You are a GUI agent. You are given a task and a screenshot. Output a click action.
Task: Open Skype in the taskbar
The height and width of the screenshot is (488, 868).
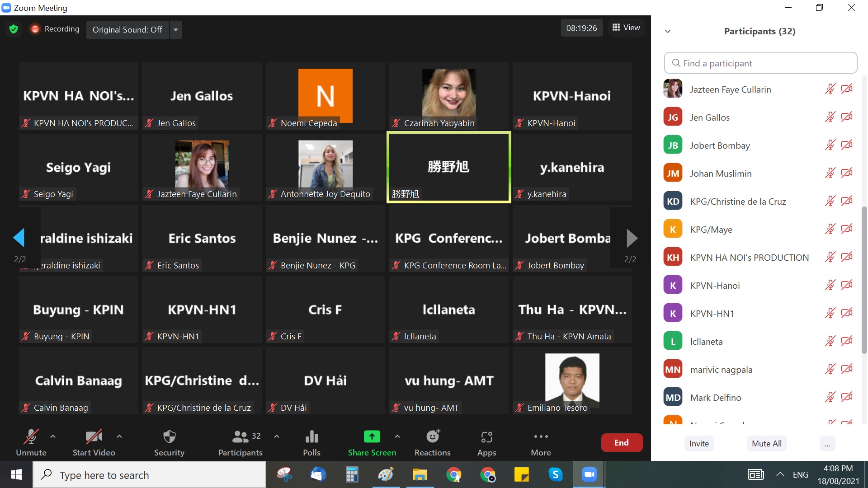point(555,474)
